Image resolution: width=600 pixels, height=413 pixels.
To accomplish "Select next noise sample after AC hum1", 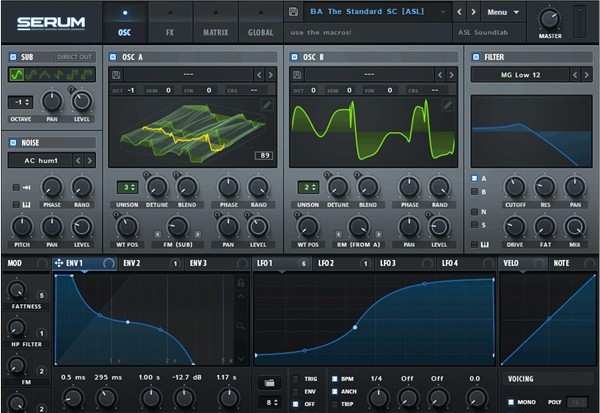I will coord(90,160).
